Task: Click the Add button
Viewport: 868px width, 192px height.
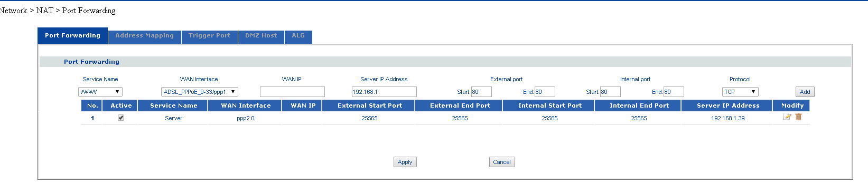Action: tap(805, 92)
